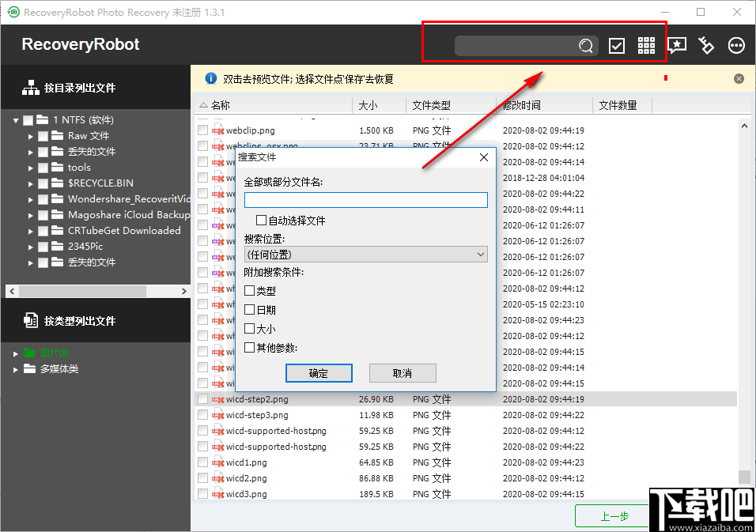Tick the 类型 search condition checkbox
Viewport: 756px width, 532px height.
(249, 291)
